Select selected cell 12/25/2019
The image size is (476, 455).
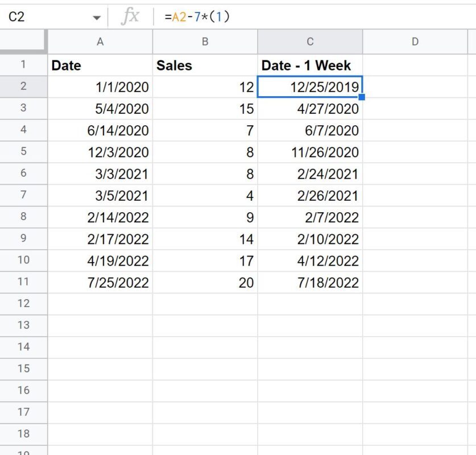(310, 87)
